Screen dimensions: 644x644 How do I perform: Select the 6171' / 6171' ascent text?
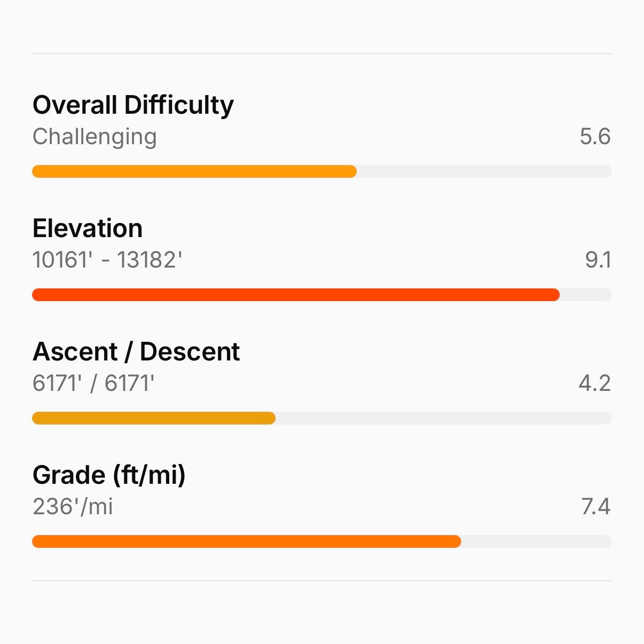pyautogui.click(x=93, y=383)
